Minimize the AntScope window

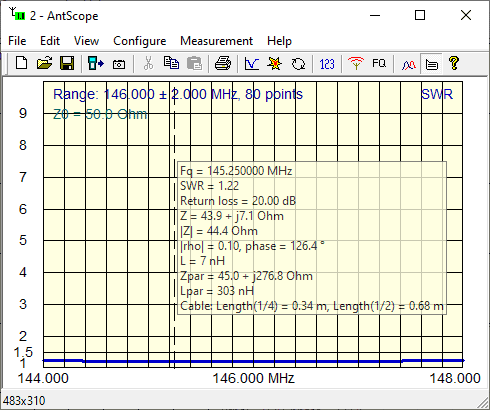(375, 15)
